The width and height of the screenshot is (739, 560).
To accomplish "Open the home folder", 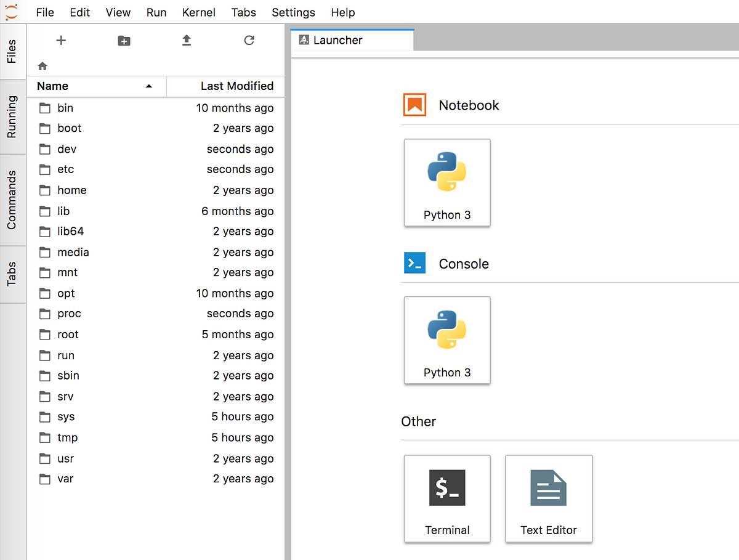I will pos(72,190).
